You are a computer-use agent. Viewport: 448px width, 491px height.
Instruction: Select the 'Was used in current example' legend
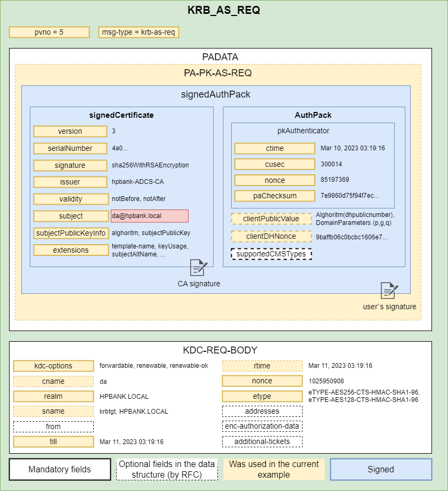274,470
